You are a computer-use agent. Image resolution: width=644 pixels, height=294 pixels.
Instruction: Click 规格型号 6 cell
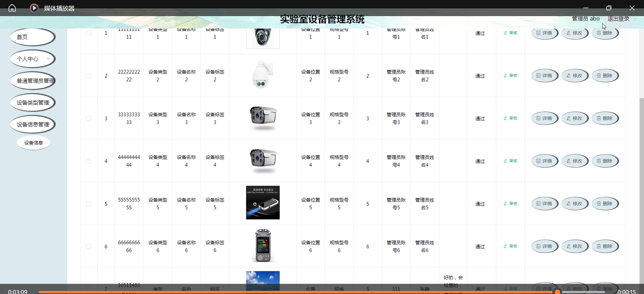[339, 246]
